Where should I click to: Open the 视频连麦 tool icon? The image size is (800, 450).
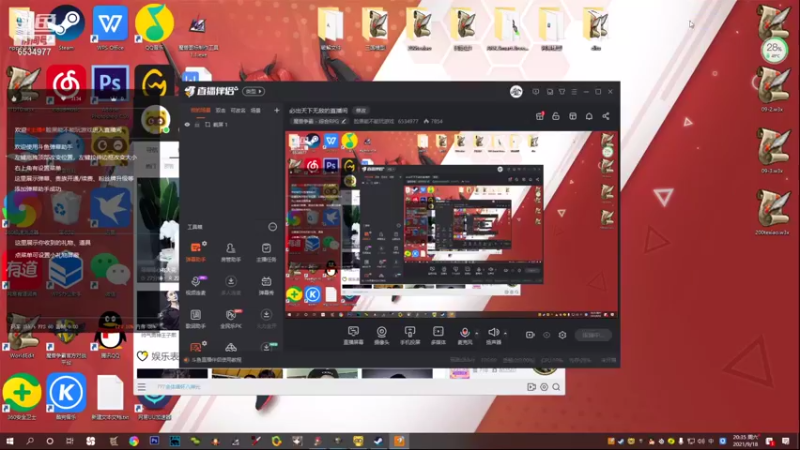click(x=195, y=285)
